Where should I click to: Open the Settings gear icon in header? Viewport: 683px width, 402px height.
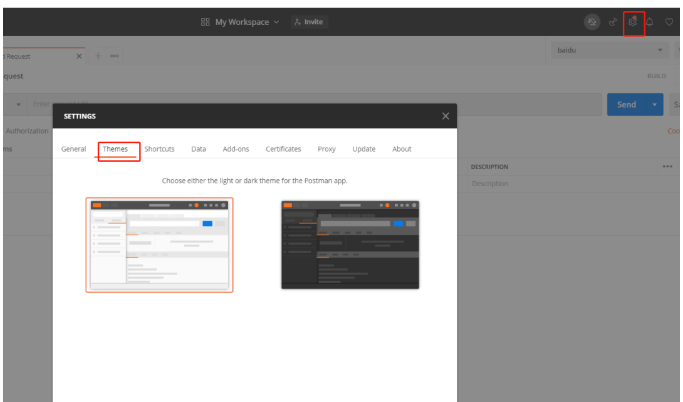pyautogui.click(x=633, y=22)
